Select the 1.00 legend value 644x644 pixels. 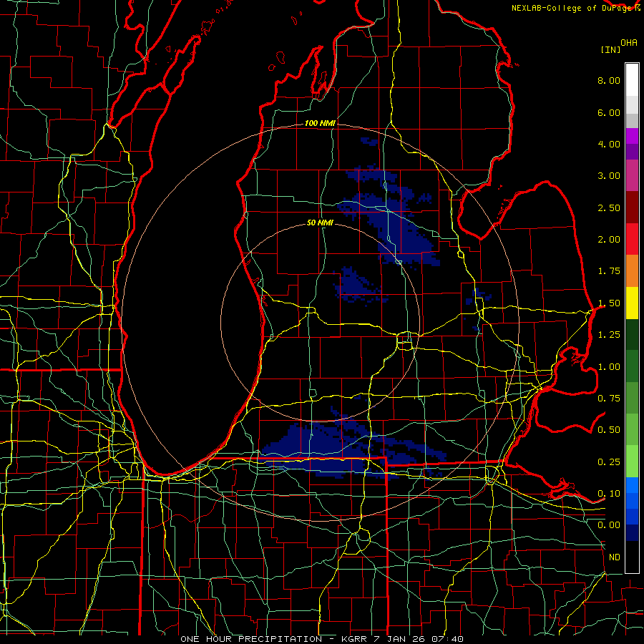coord(609,367)
